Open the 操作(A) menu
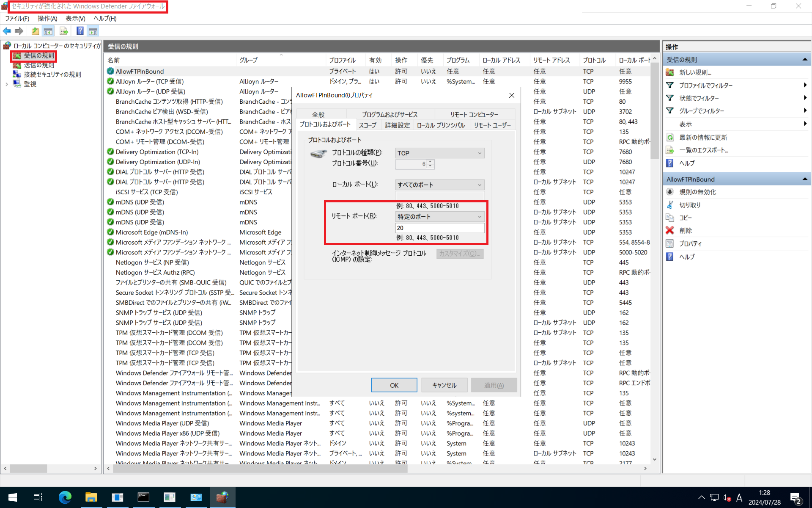This screenshot has width=812, height=508. 47,19
